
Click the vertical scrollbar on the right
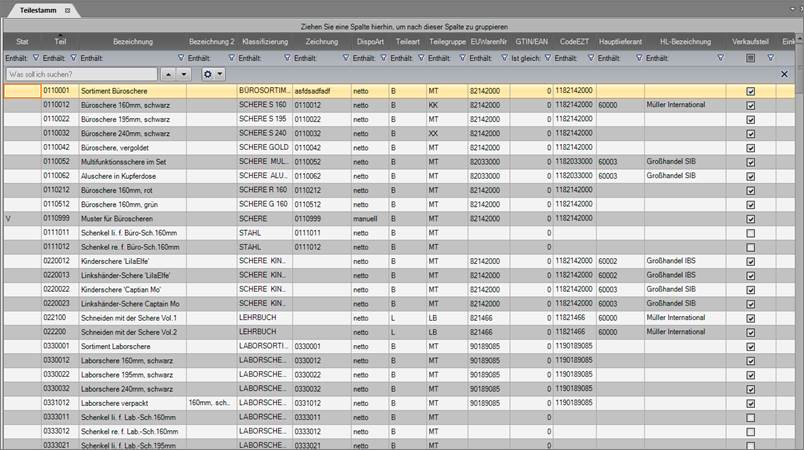pos(798,250)
